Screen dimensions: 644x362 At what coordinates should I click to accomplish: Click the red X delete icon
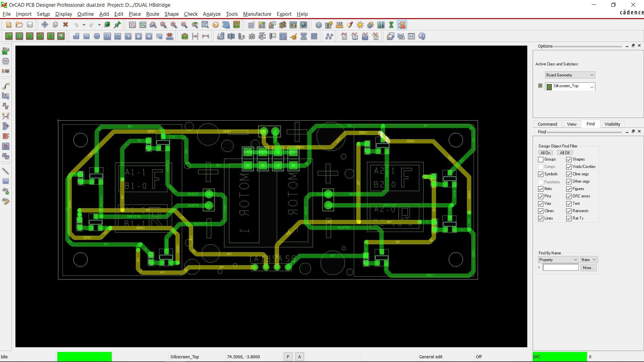66,25
